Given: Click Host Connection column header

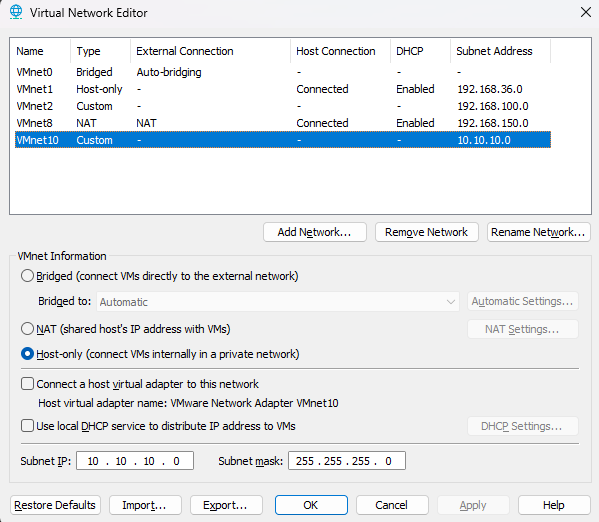Looking at the screenshot, I should [x=340, y=51].
